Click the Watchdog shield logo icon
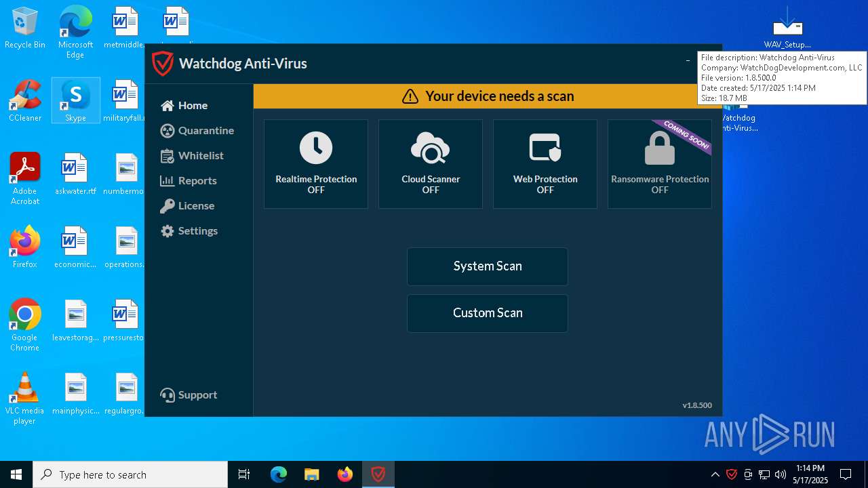 click(x=163, y=64)
